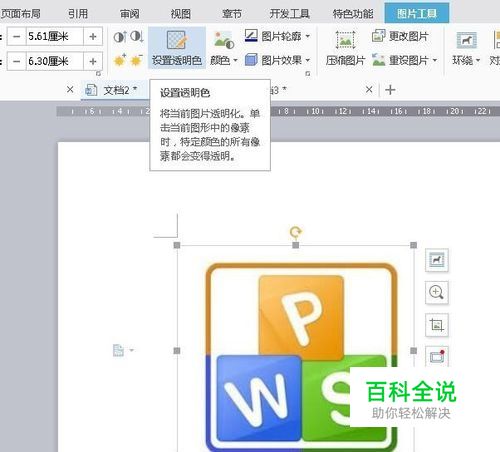Click the blue W tile in image
This screenshot has height=452, width=500.
259,398
